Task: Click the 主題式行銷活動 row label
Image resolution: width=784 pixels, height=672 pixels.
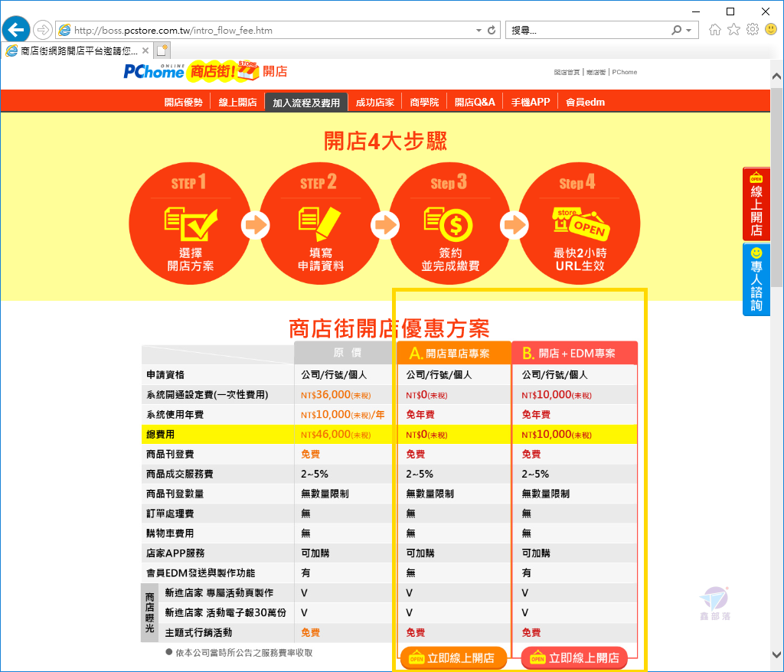Action: click(x=198, y=632)
